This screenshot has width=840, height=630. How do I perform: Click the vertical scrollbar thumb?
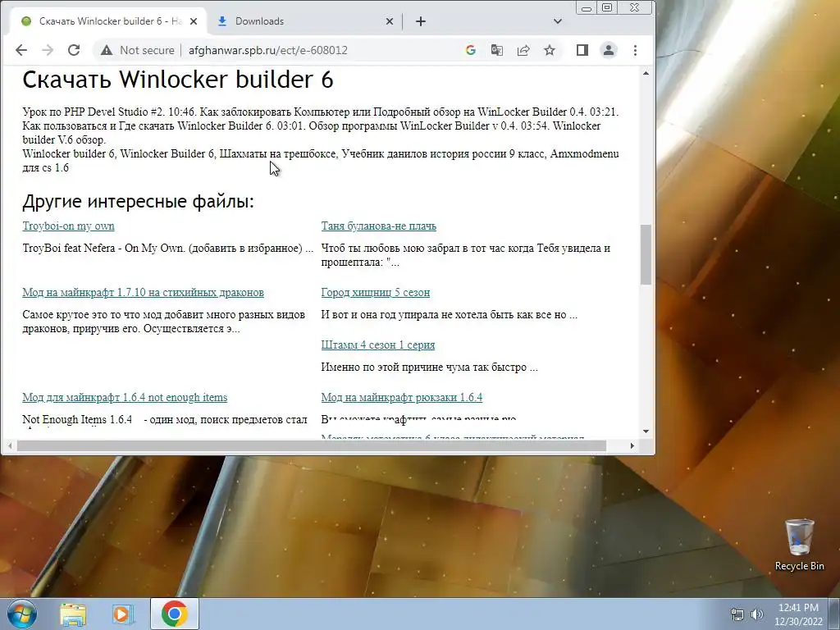click(x=646, y=254)
